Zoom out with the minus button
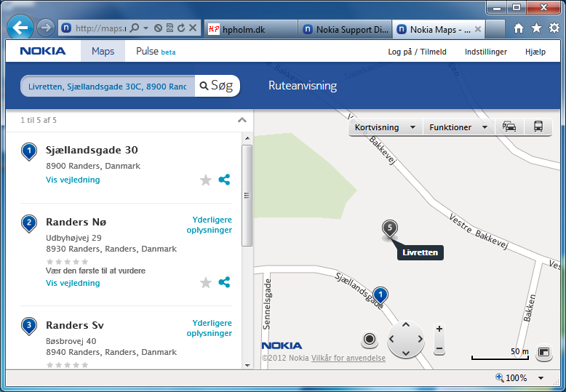Screen dimensions: 566x392 click(439, 348)
